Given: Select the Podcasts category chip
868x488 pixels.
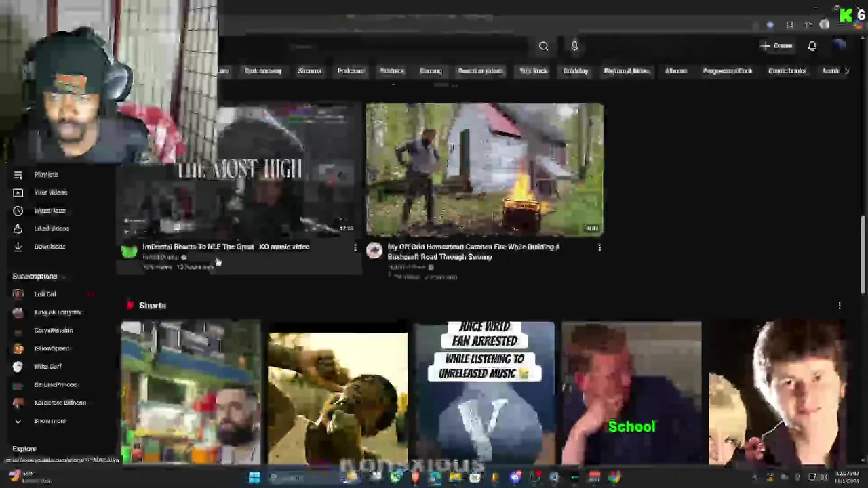Looking at the screenshot, I should tap(351, 70).
